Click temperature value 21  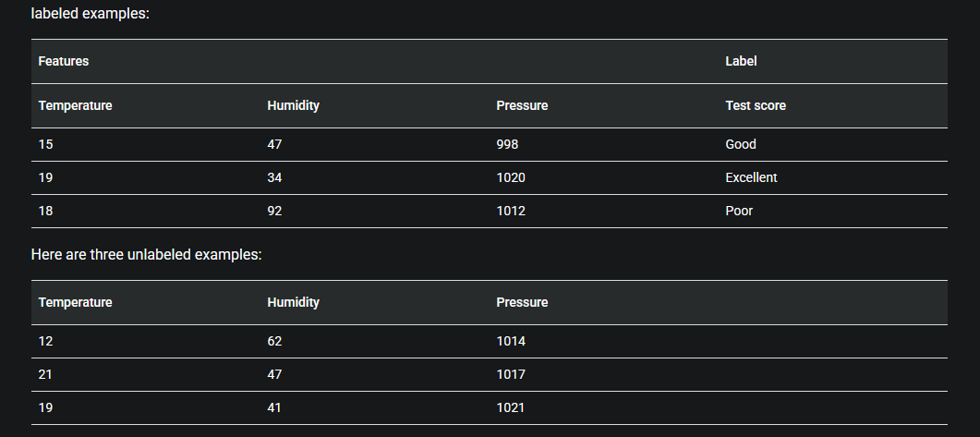click(146, 374)
